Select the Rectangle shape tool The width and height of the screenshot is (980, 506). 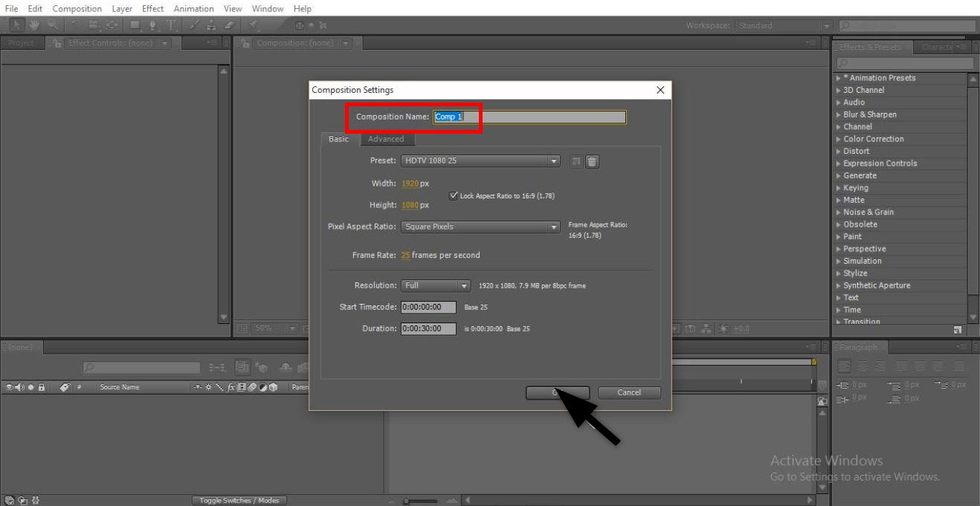click(x=135, y=25)
